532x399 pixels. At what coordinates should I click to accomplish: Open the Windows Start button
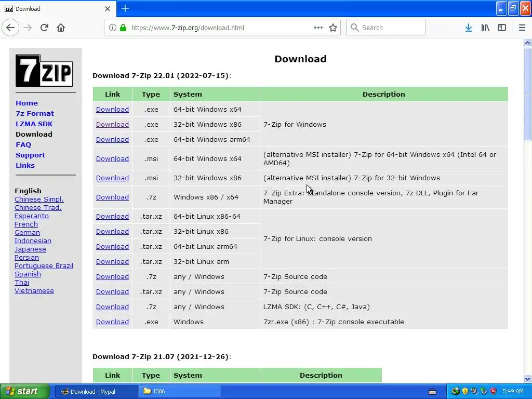click(25, 391)
